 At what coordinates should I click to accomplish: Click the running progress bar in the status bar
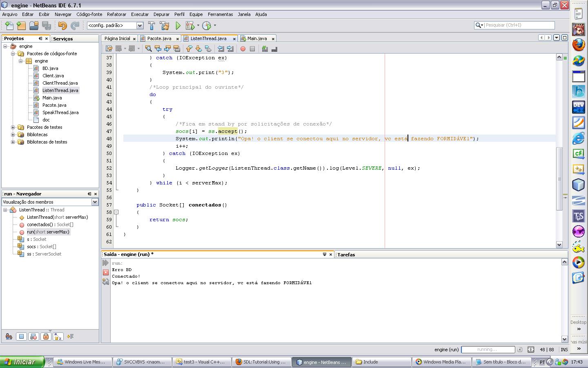pyautogui.click(x=488, y=350)
